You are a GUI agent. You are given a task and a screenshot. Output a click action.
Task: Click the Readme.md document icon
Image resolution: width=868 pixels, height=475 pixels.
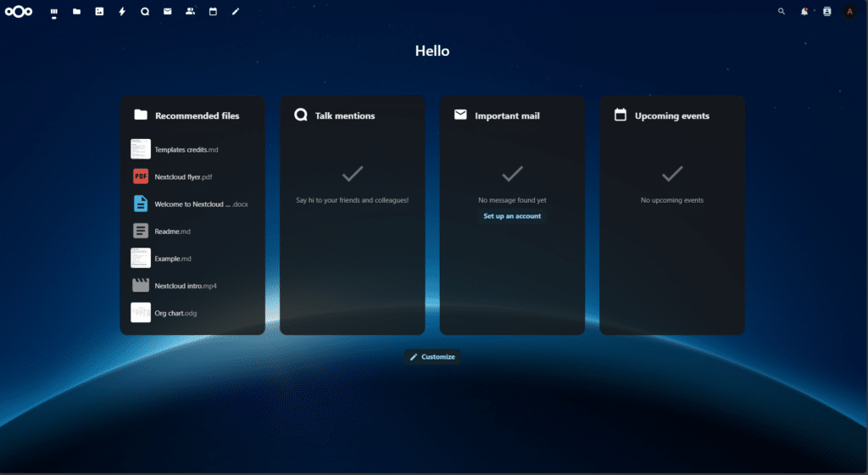pos(141,231)
